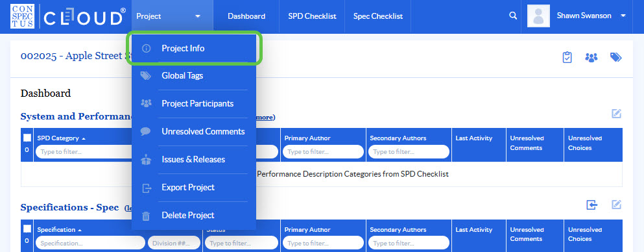Click the Specifications table Unresolved Comments header
This screenshot has height=252, width=644.
[527, 234]
